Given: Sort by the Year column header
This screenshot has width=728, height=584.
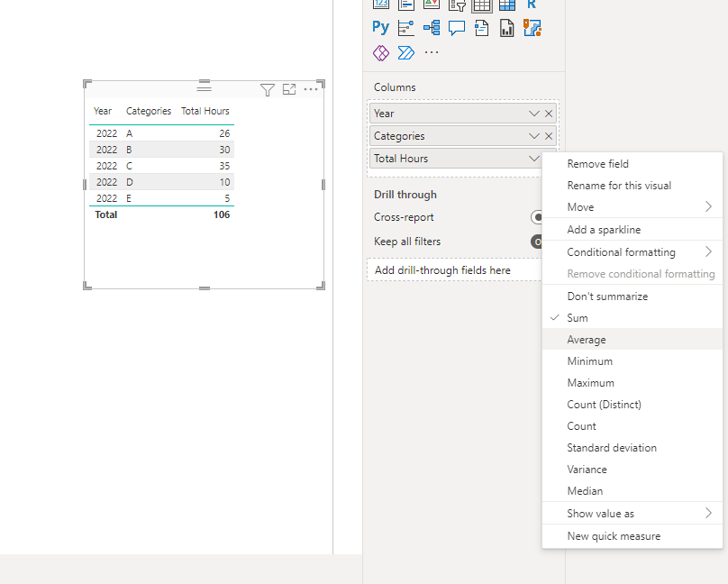Looking at the screenshot, I should click(103, 111).
